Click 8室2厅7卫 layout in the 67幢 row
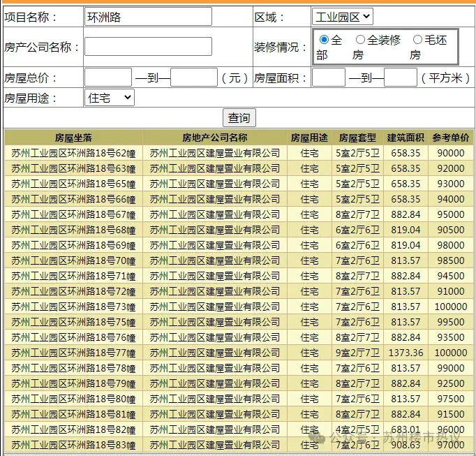This screenshot has height=456, width=476. coord(357,214)
